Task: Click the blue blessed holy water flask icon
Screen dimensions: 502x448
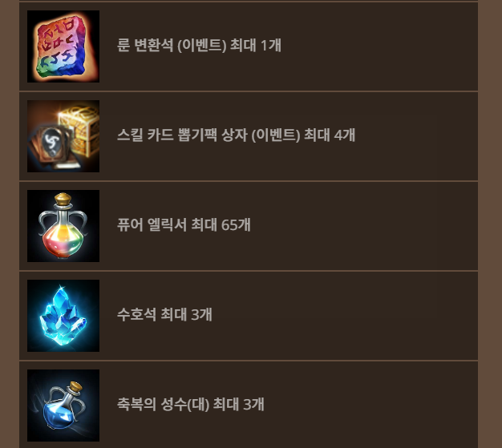Action: (63, 406)
